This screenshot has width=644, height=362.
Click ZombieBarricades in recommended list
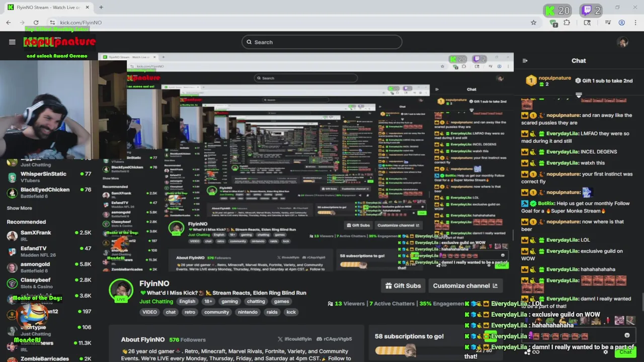[45, 358]
